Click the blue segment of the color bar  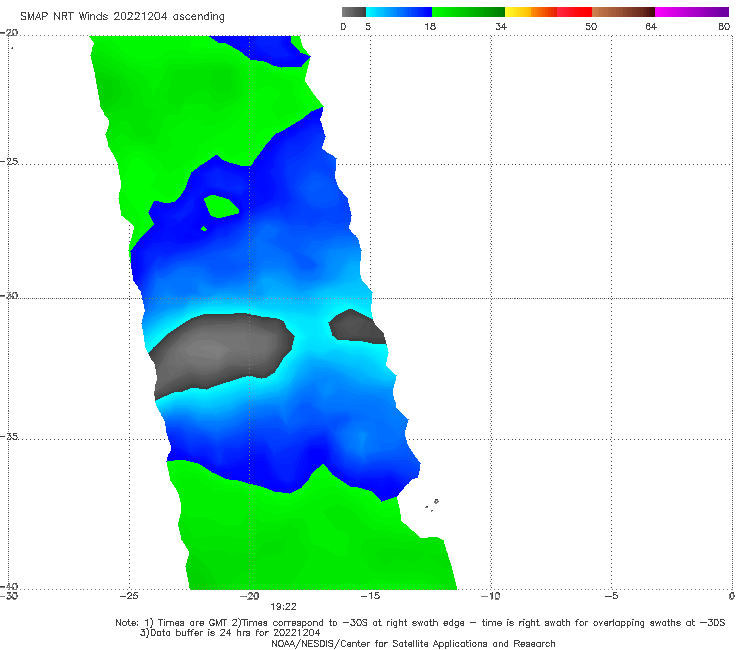[399, 12]
